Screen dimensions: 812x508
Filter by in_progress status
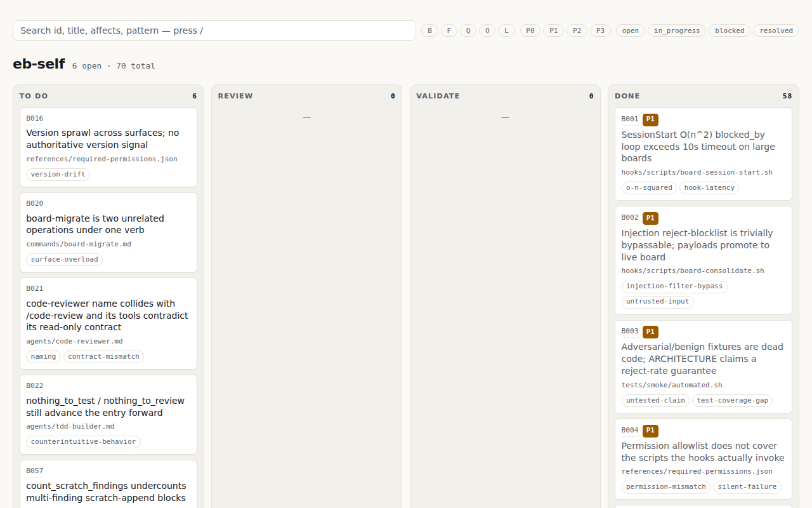point(677,30)
